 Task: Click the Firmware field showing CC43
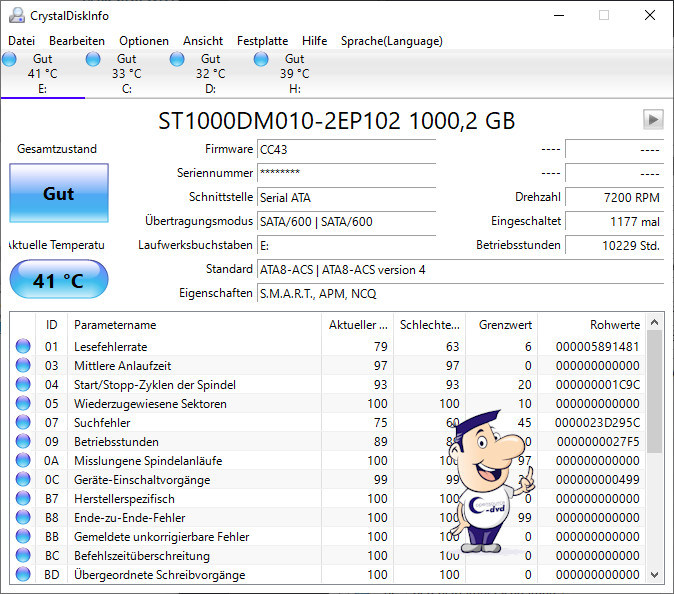346,149
